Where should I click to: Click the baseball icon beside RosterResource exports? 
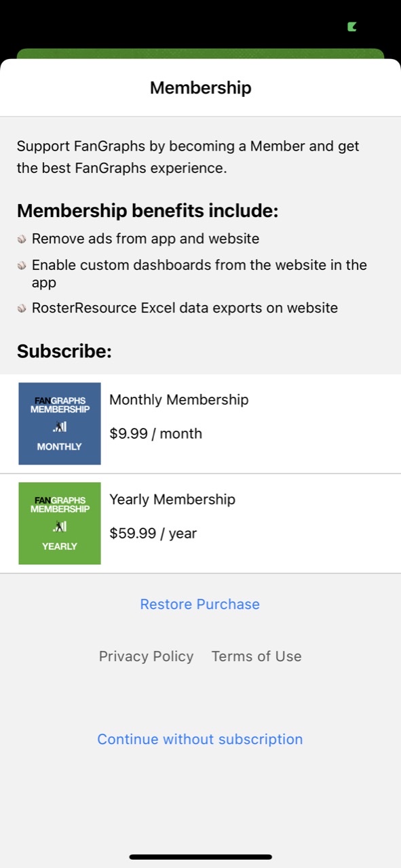click(x=22, y=309)
